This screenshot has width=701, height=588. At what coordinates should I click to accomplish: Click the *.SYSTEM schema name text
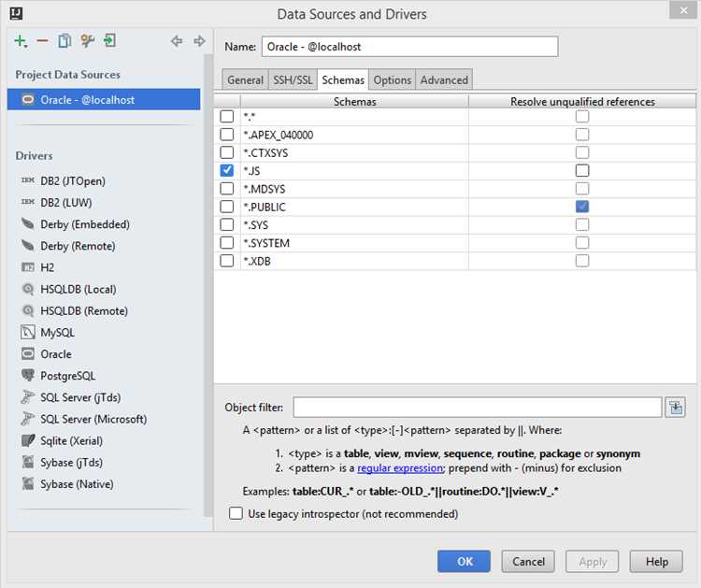[x=266, y=243]
